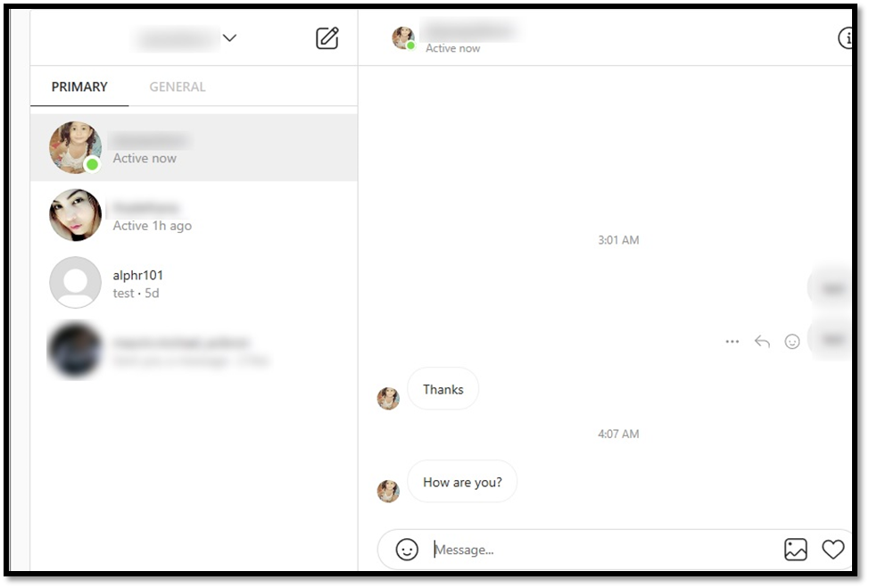
Task: Send a heart using the heart icon
Action: click(832, 550)
